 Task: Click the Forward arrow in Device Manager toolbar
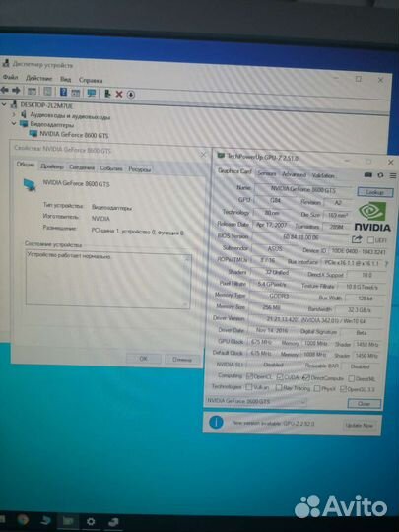tap(16, 91)
